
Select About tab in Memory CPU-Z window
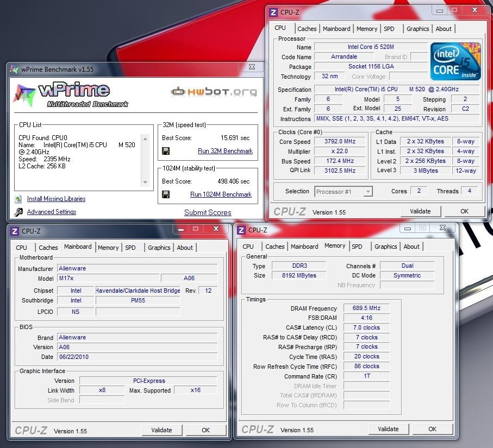click(411, 247)
